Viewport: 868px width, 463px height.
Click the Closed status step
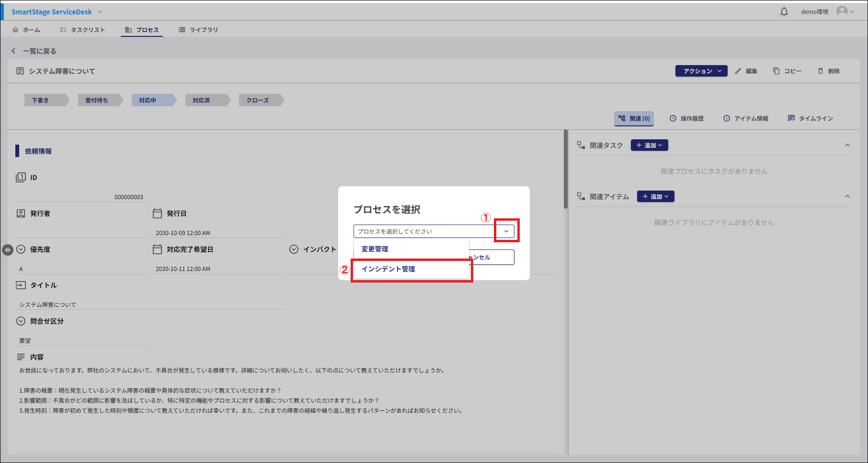click(258, 100)
